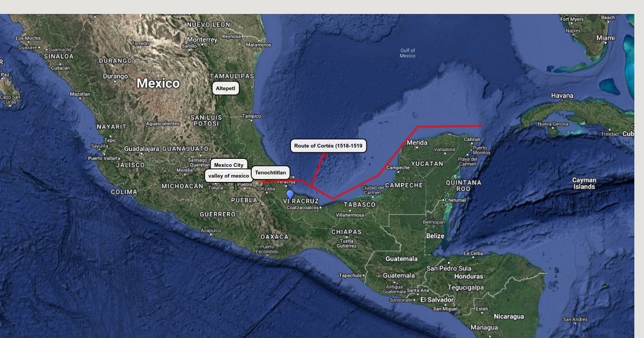Open the Mexico City label box
This screenshot has height=338, width=644.
point(229,165)
